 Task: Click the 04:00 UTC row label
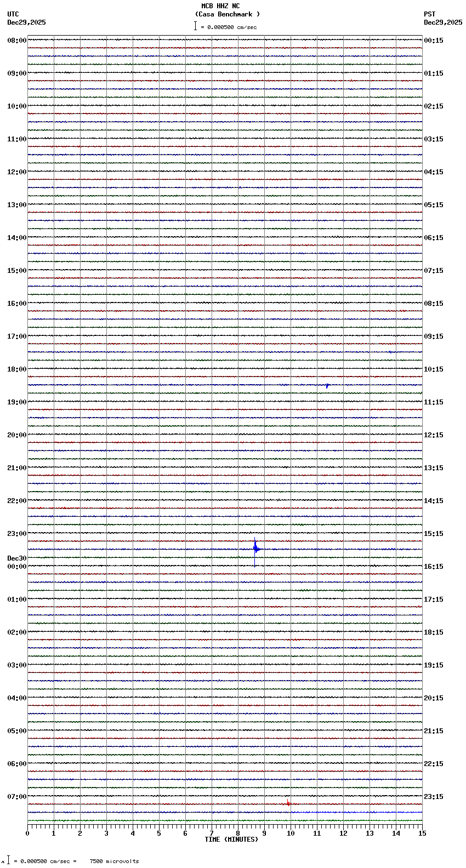[17, 698]
